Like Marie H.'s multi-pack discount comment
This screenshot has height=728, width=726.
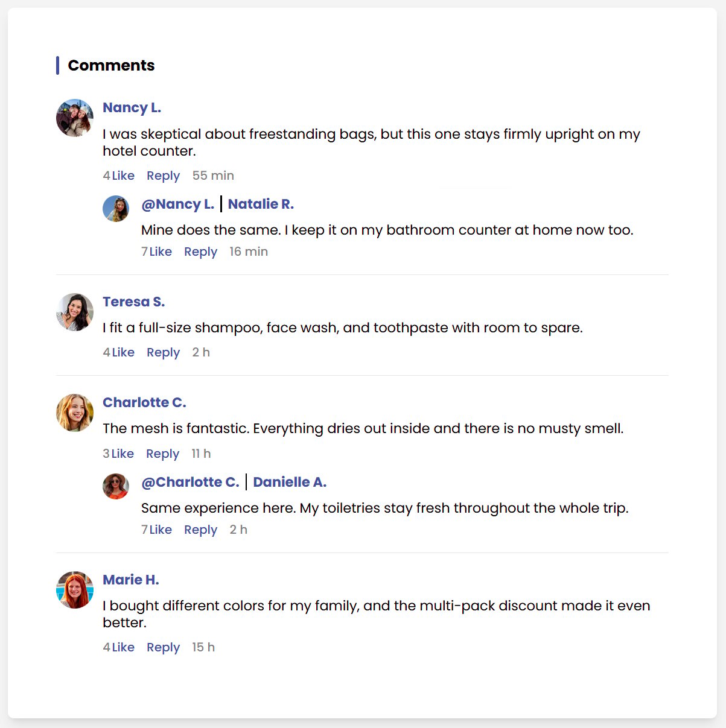point(123,647)
